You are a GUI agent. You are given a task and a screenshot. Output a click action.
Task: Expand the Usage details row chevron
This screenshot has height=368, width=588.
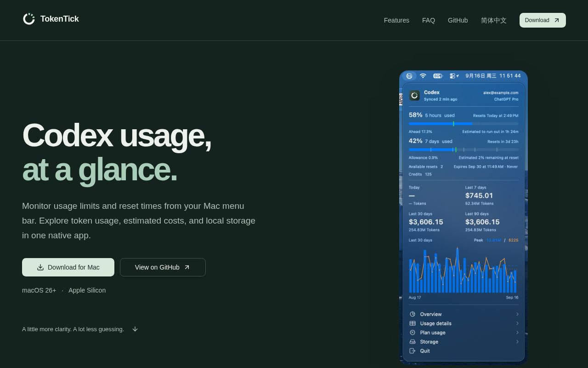(517, 323)
